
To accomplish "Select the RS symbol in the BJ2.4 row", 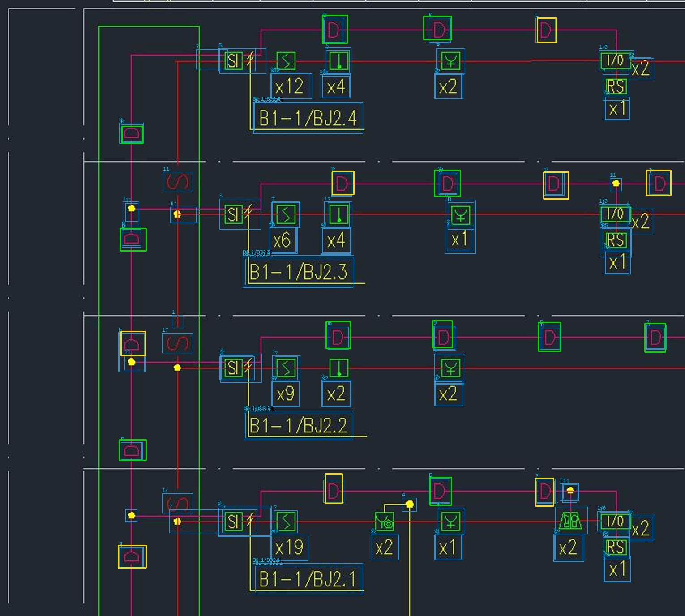I will [x=616, y=86].
